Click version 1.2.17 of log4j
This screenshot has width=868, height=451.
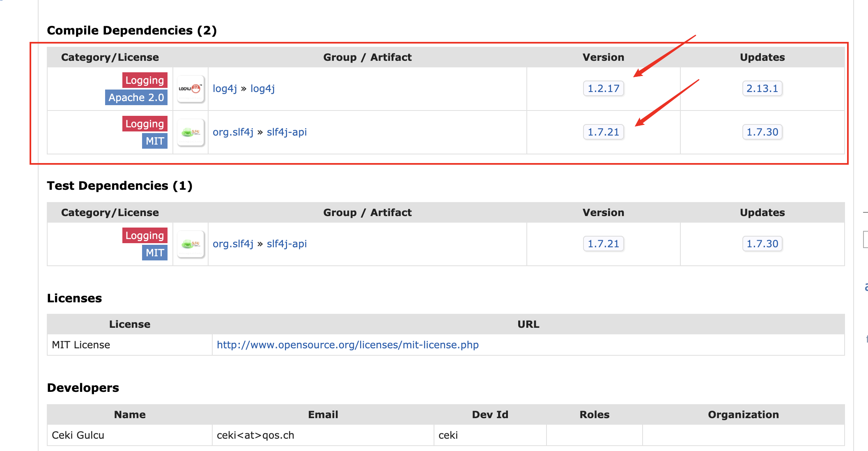pyautogui.click(x=603, y=88)
